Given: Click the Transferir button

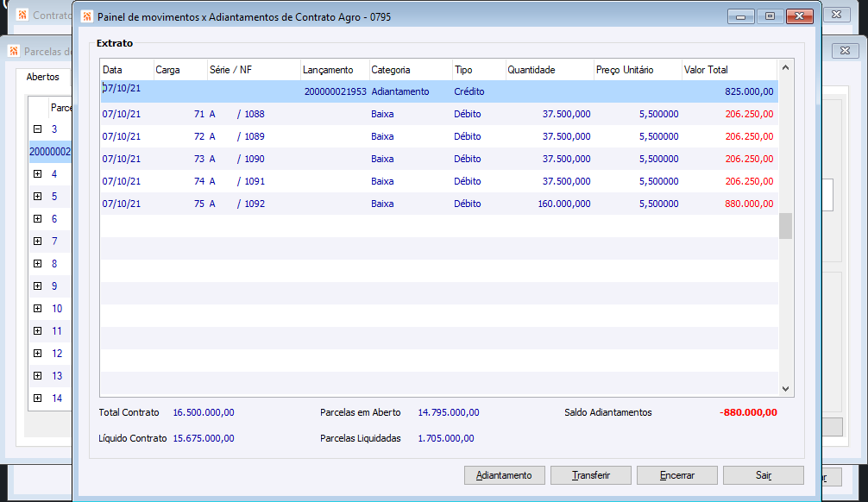Looking at the screenshot, I should click(591, 475).
